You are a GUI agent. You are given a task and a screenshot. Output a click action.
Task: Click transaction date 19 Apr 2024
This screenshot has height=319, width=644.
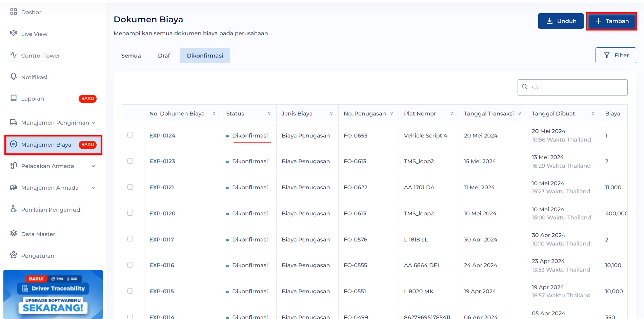point(480,291)
